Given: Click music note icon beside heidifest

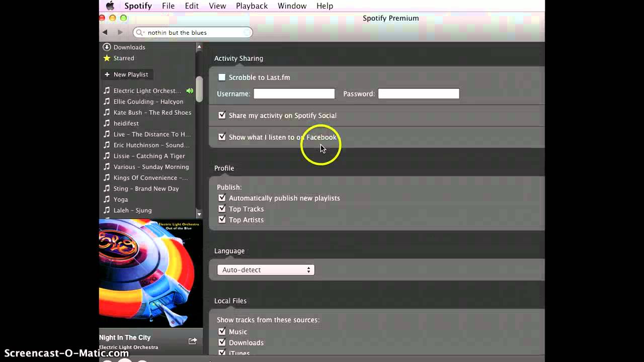Looking at the screenshot, I should click(107, 123).
